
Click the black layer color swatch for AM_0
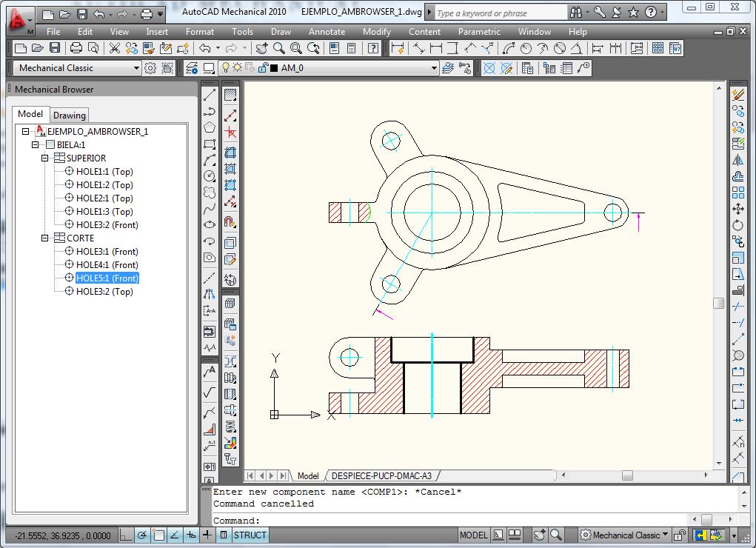pos(274,68)
